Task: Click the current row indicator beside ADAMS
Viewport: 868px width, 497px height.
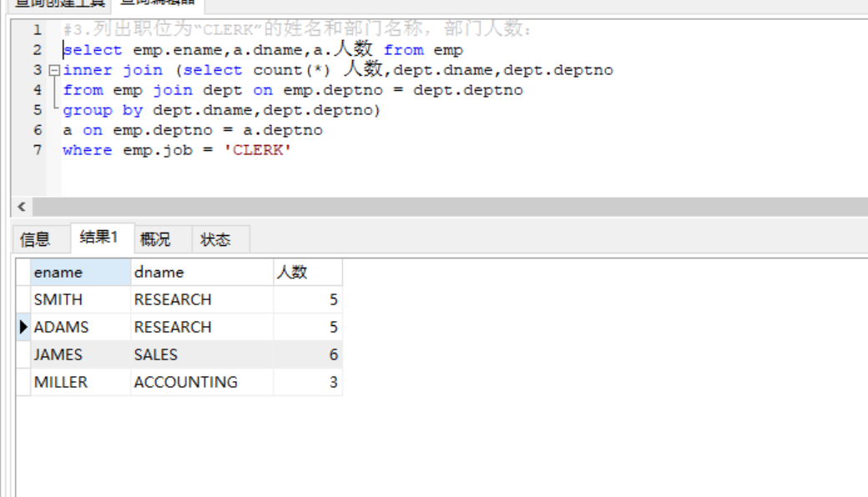Action: pos(23,327)
